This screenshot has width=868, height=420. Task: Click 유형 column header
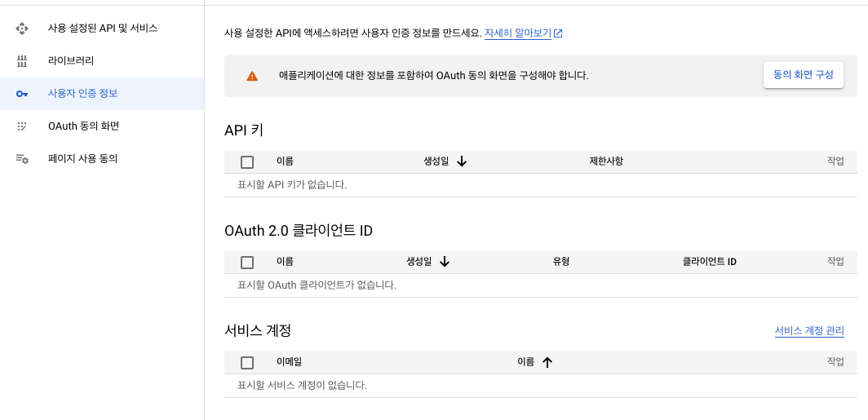pos(560,262)
